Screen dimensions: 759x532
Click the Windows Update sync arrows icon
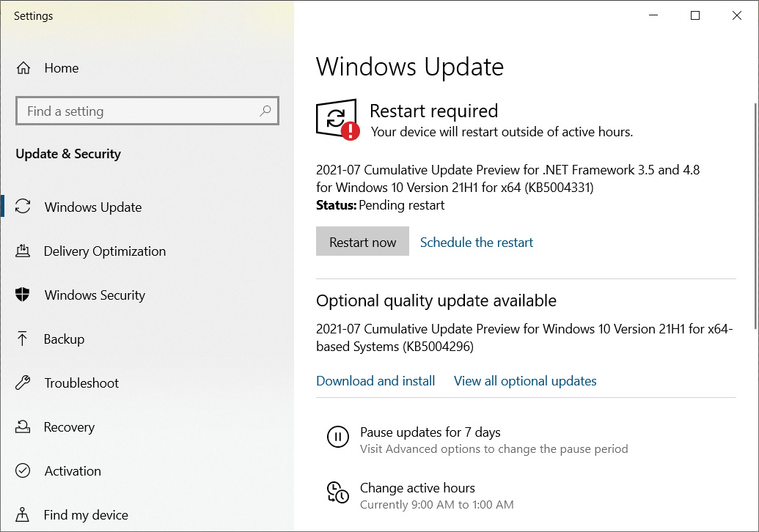pyautogui.click(x=23, y=207)
